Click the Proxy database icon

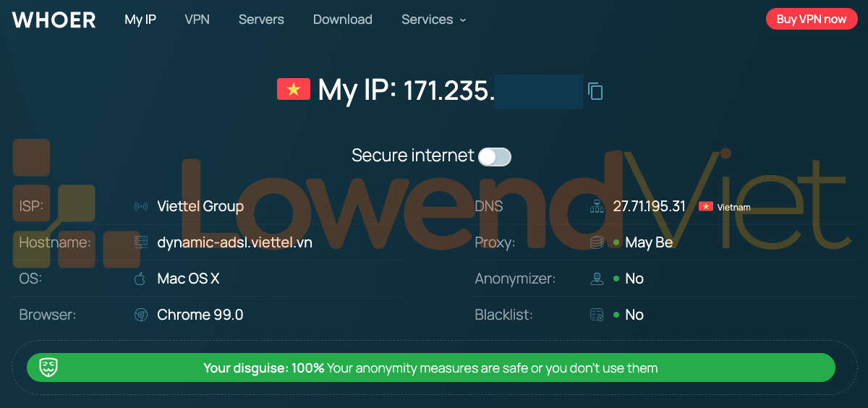[x=597, y=242]
